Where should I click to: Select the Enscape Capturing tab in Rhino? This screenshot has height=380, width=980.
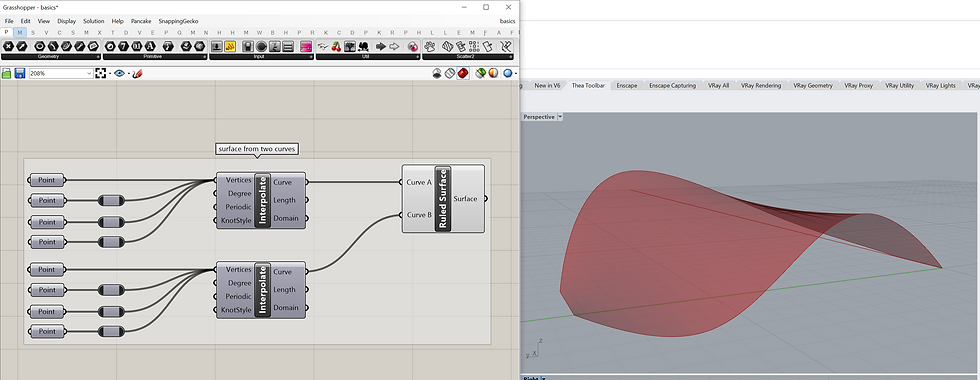[x=672, y=86]
